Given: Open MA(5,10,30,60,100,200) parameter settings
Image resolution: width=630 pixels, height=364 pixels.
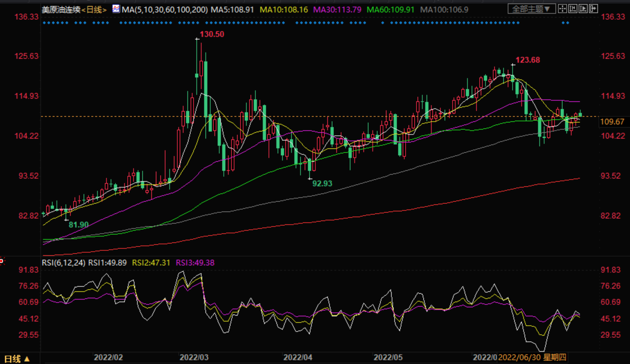Looking at the screenshot, I should point(165,9).
